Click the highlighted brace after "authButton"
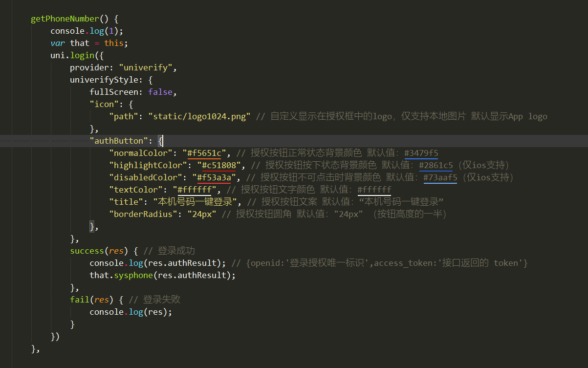Viewport: 588px width, 368px height. pyautogui.click(x=160, y=141)
